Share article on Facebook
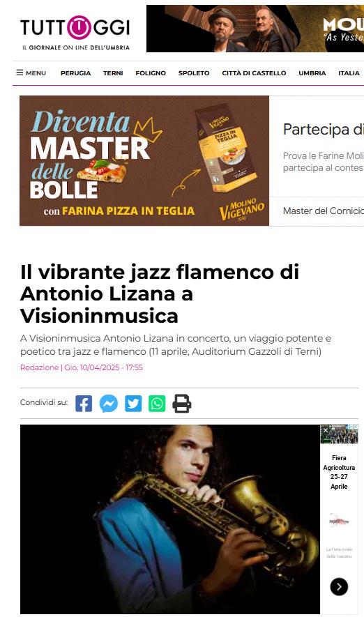 coord(84,404)
